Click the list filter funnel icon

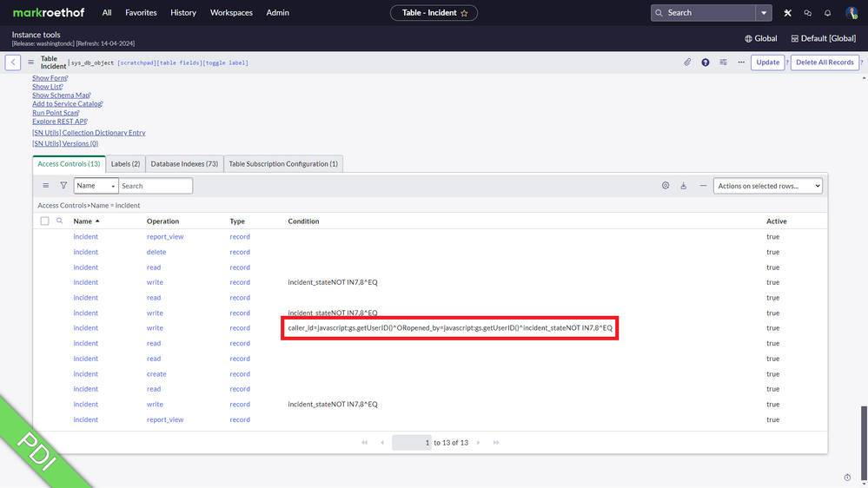(x=63, y=186)
